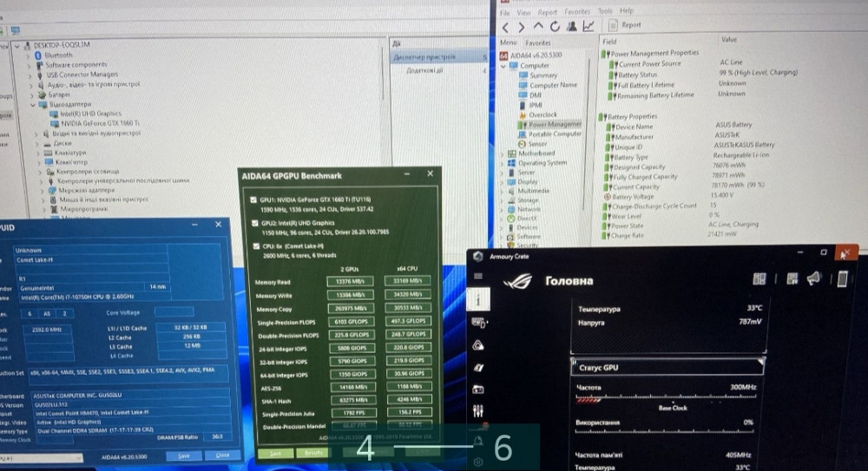
Task: Click the Close button in CPUID window
Action: pyautogui.click(x=222, y=455)
